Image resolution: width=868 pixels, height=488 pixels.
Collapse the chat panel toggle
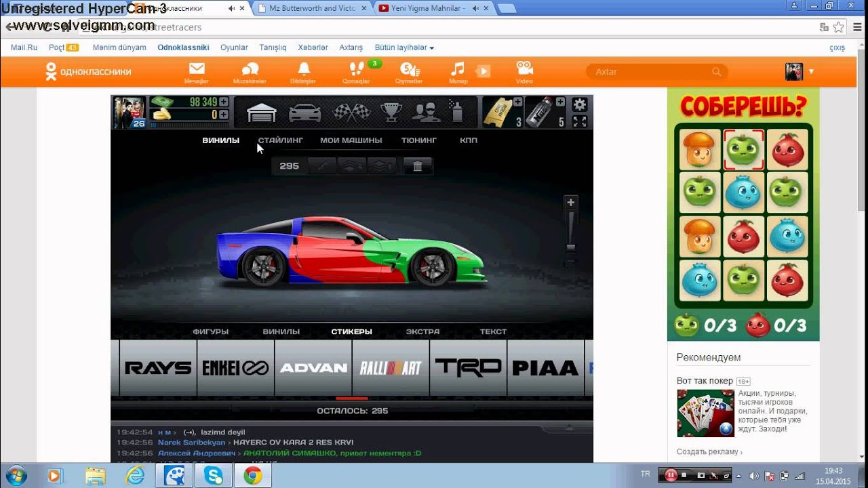(568, 427)
